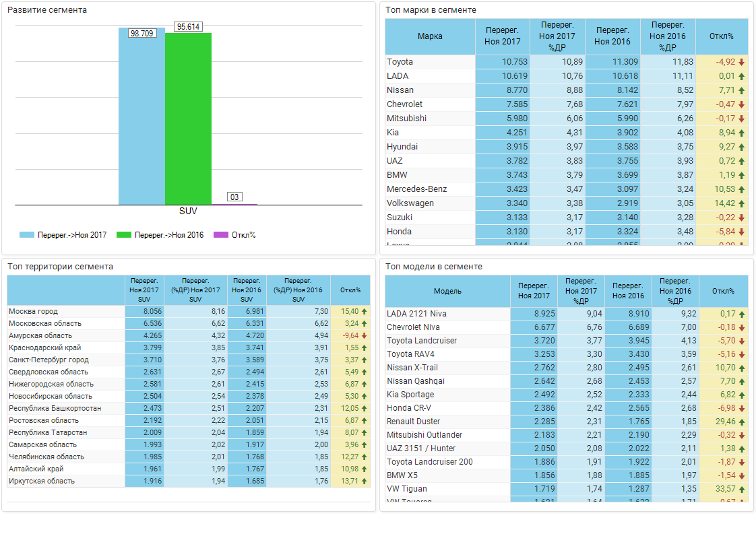The image size is (756, 534).
Task: Select Краснодарский край territory row
Action: [189, 347]
